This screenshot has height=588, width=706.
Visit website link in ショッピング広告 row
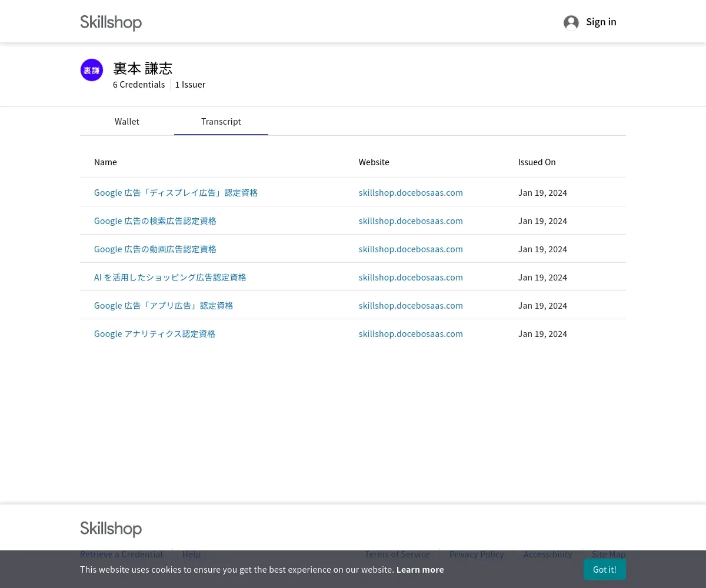pyautogui.click(x=411, y=278)
